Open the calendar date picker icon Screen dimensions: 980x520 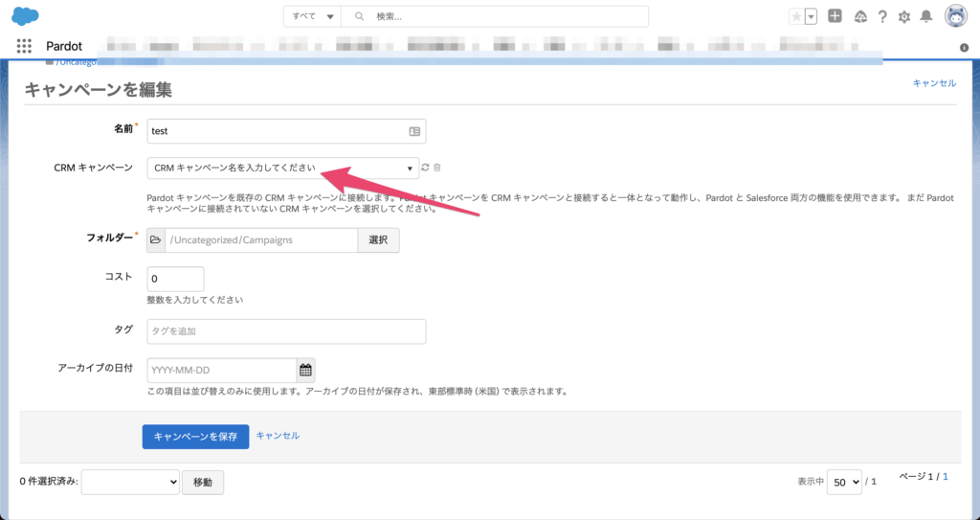[x=305, y=370]
